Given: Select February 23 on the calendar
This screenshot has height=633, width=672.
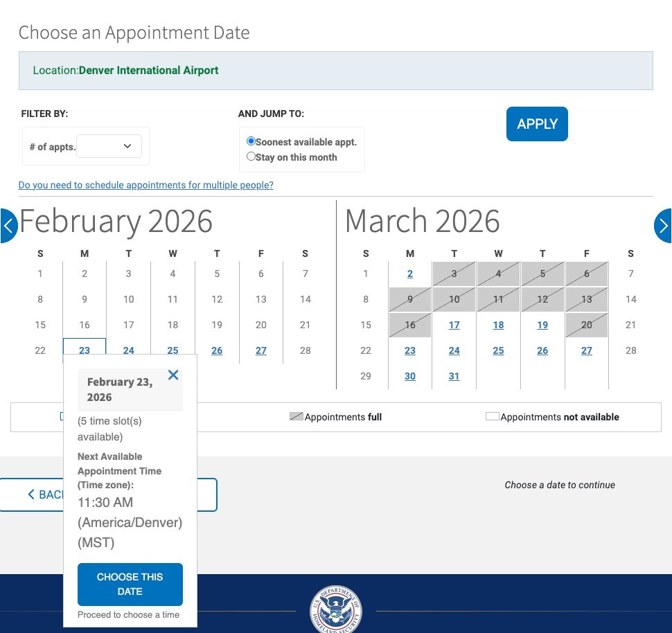Looking at the screenshot, I should pyautogui.click(x=85, y=350).
